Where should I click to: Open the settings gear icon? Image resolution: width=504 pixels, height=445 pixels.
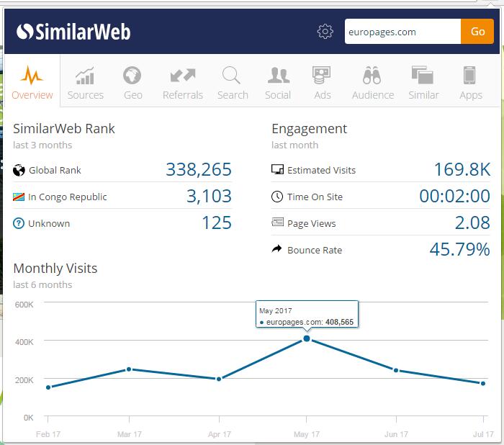point(325,32)
